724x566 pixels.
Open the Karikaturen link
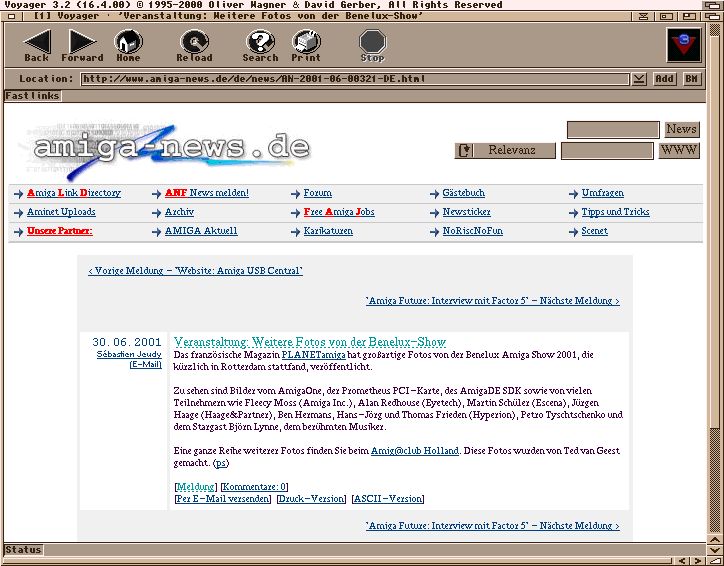click(x=328, y=231)
